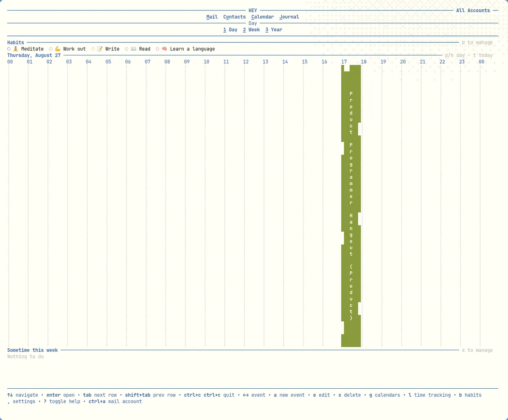Click the 'Day' section title
The width and height of the screenshot is (508, 420).
pos(253,23)
